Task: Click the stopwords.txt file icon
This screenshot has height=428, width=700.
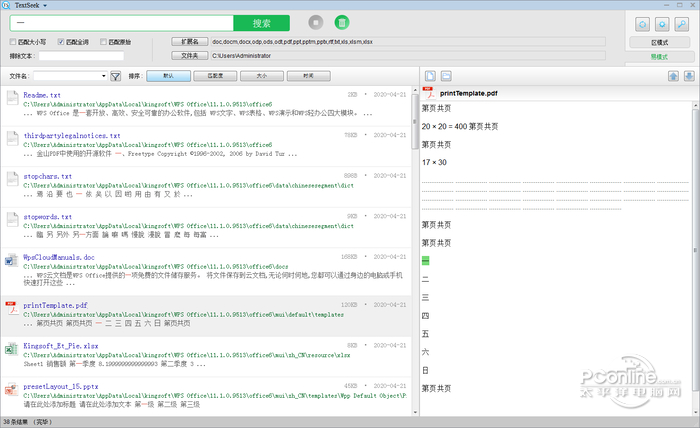Action: (x=12, y=219)
